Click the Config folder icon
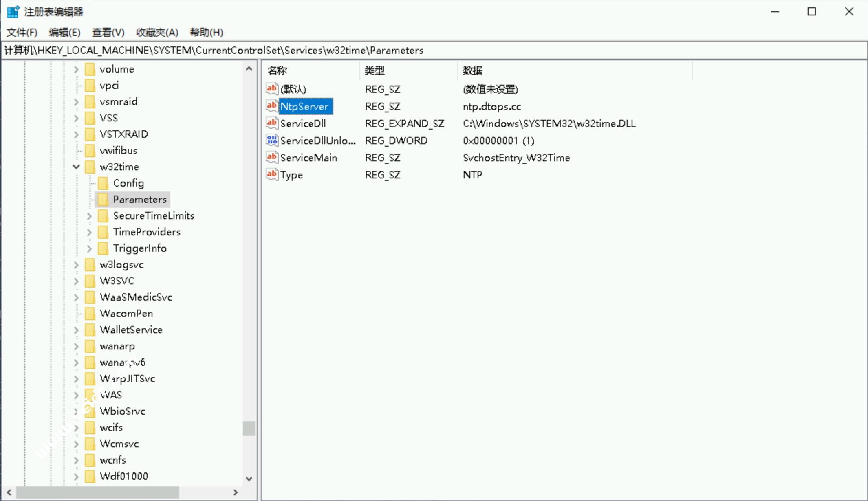Viewport: 868px width, 501px height. click(103, 183)
